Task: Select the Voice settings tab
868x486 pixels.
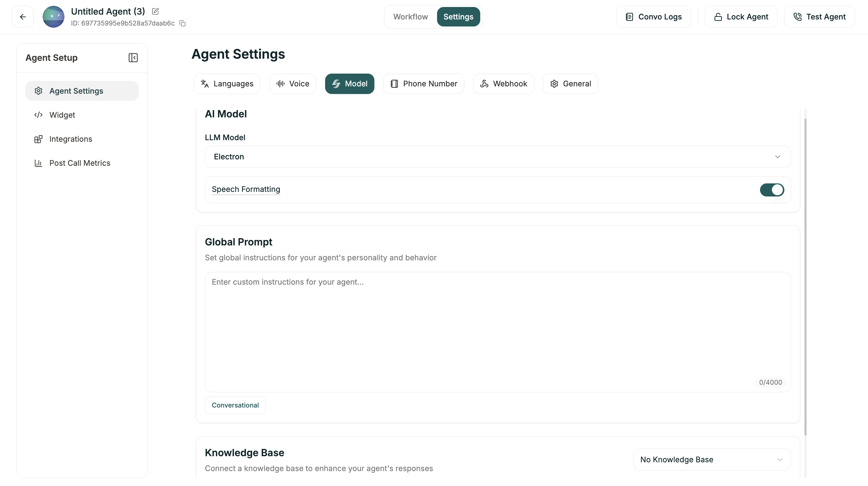Action: 292,84
